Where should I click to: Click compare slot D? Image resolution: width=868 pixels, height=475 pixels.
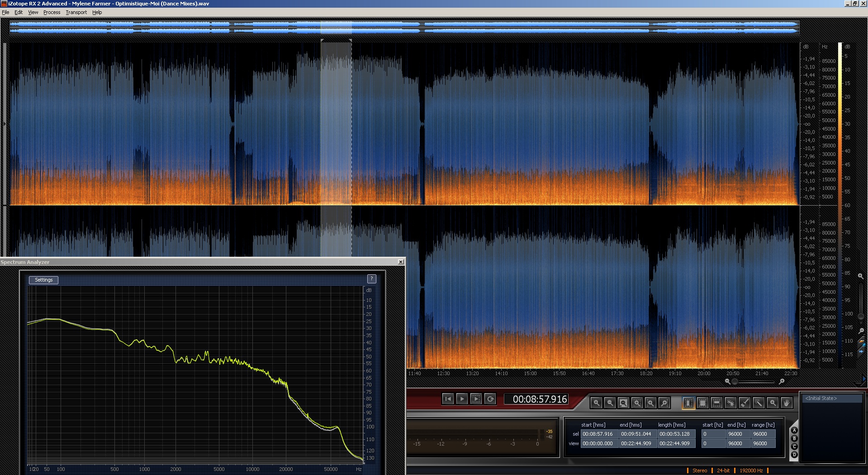(794, 455)
